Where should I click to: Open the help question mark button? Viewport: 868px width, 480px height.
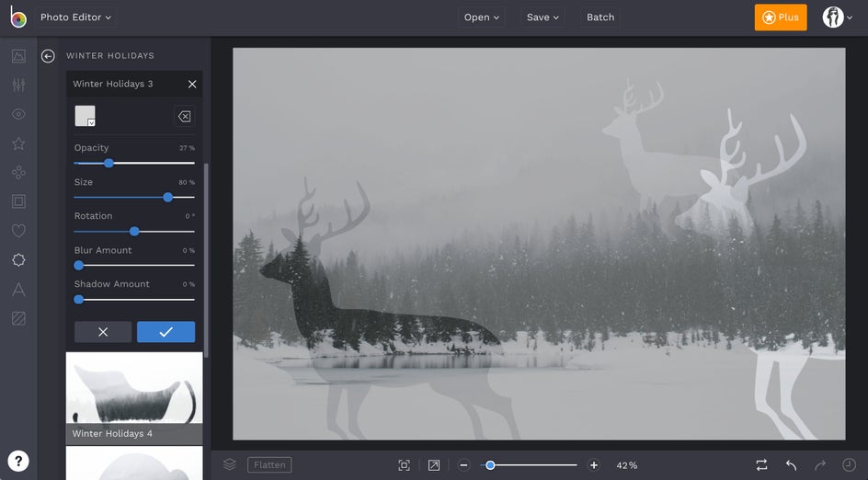18,462
